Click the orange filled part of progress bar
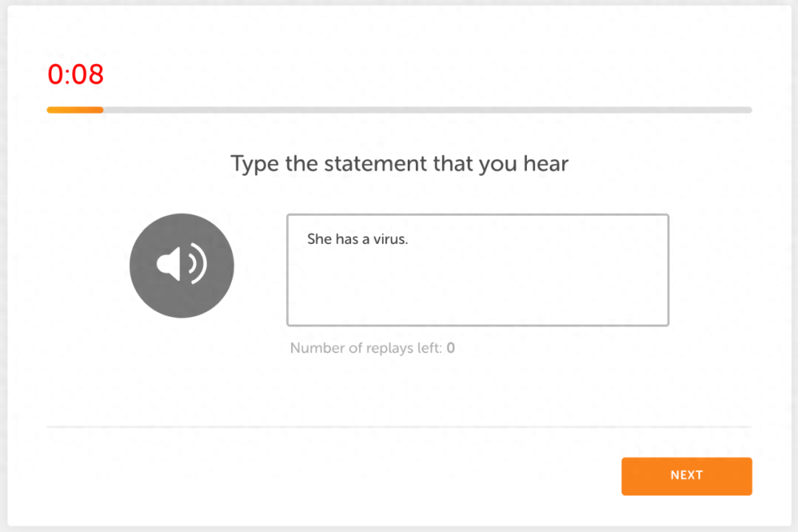Screen dimensions: 798x532 tap(75, 110)
